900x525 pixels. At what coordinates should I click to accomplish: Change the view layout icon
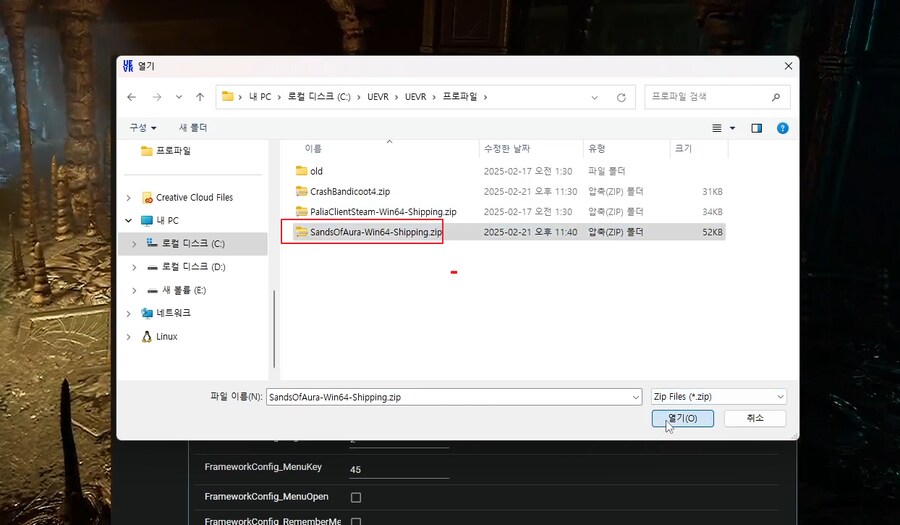point(717,128)
